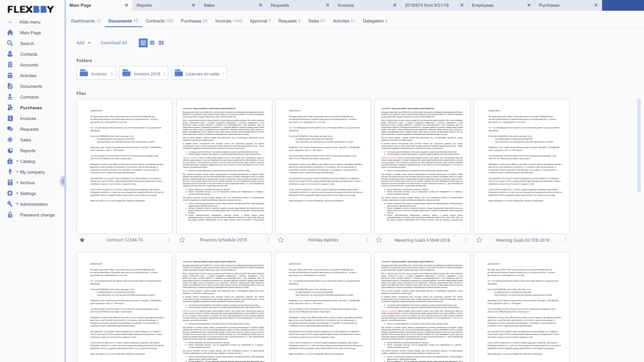Open the Employees top tab
The width and height of the screenshot is (644, 362).
tap(482, 5)
